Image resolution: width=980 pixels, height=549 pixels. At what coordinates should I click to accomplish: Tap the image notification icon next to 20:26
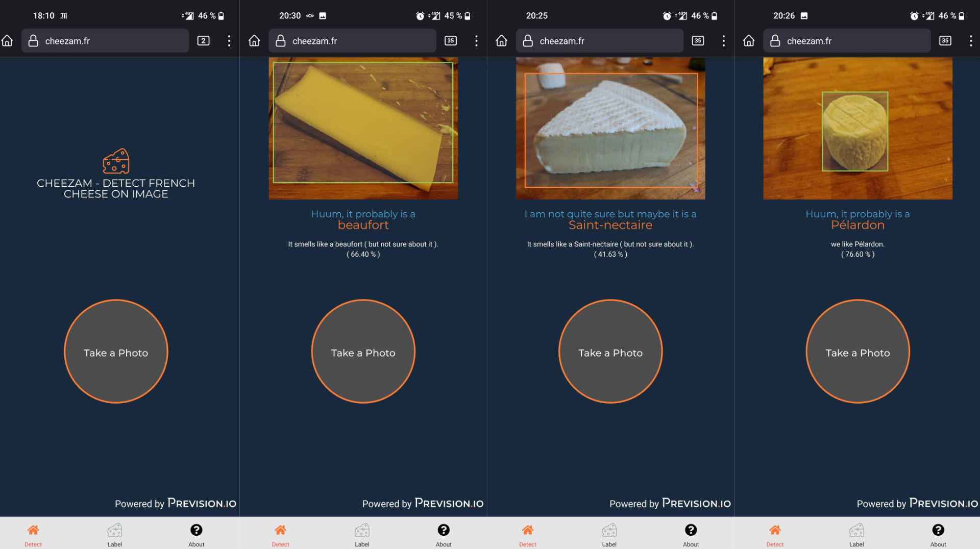[x=804, y=16]
